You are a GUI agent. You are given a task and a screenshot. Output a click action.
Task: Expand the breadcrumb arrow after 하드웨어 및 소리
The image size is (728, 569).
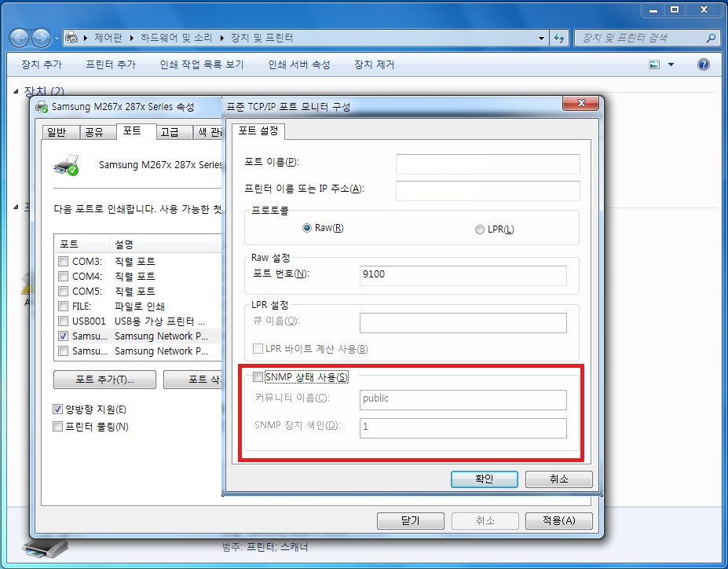(x=222, y=38)
